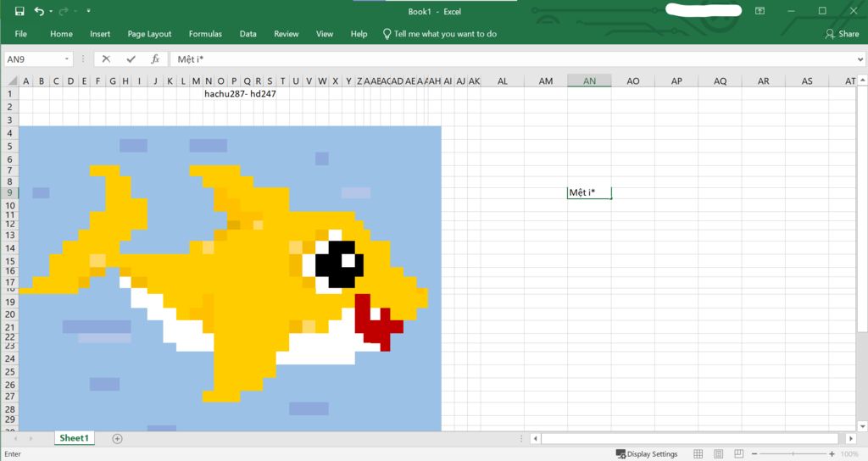The height and width of the screenshot is (461, 868).
Task: Click the 100% zoom level
Action: 849,454
